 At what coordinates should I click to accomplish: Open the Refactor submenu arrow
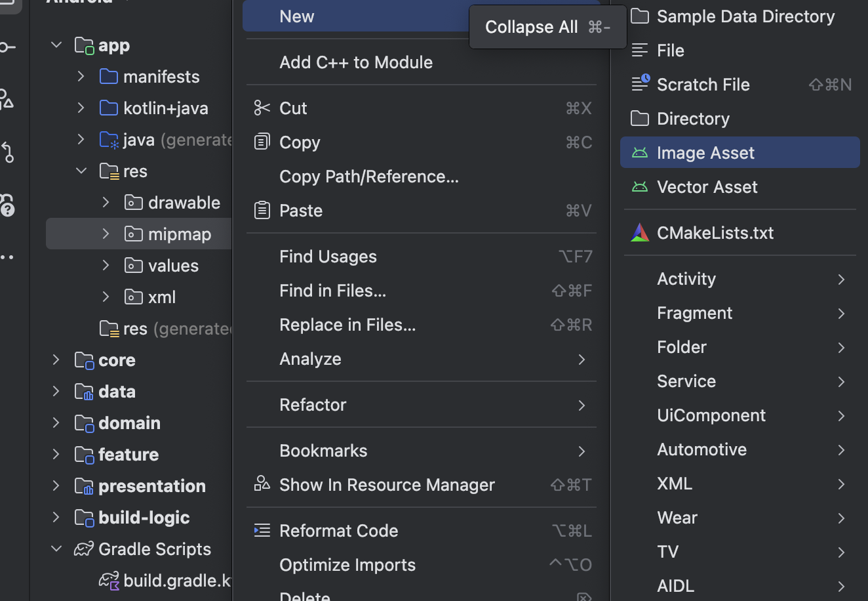coord(582,405)
